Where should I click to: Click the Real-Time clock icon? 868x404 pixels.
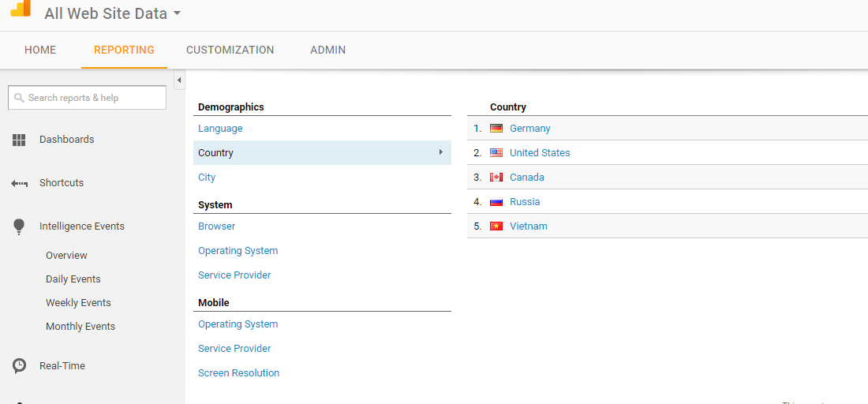click(x=19, y=366)
